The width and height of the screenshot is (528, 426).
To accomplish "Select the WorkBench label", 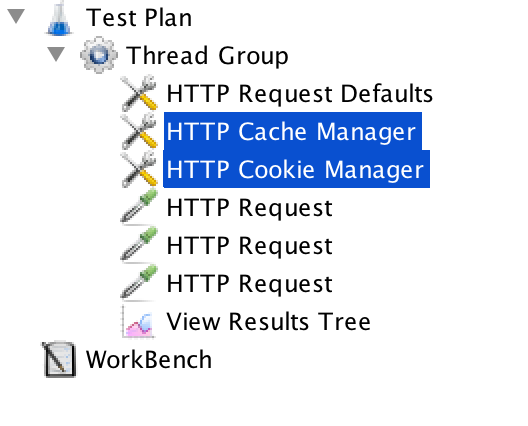I will [149, 360].
